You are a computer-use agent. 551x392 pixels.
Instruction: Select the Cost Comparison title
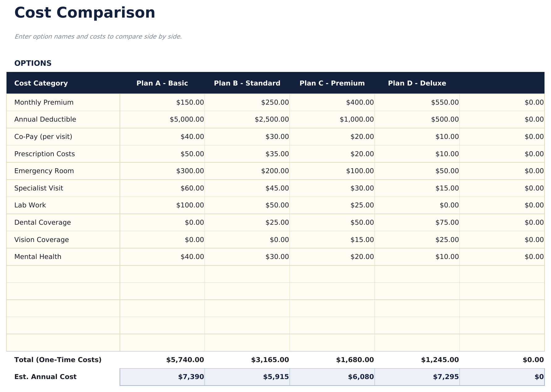coord(85,12)
